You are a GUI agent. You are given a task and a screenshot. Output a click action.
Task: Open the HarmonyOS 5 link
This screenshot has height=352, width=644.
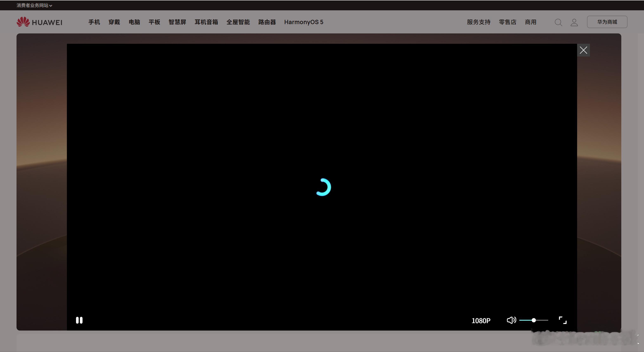tap(304, 22)
